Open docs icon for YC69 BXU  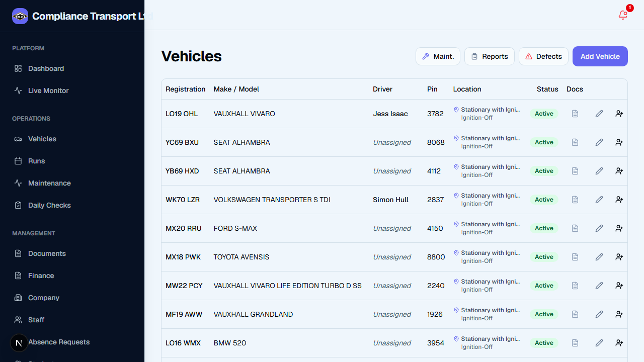(575, 142)
